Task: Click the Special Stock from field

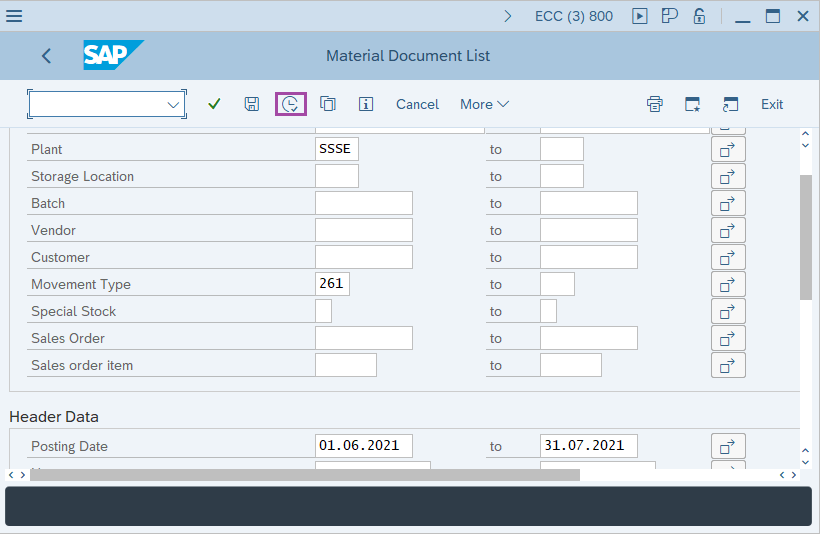Action: coord(323,311)
